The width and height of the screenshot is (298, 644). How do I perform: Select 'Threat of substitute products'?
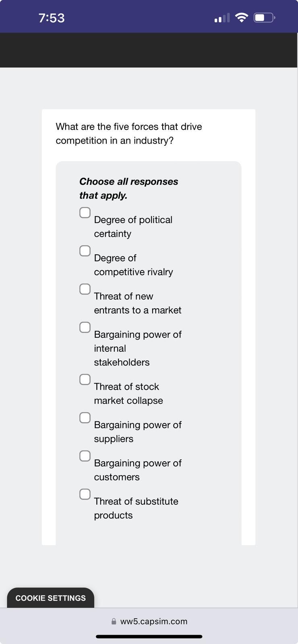tap(85, 494)
